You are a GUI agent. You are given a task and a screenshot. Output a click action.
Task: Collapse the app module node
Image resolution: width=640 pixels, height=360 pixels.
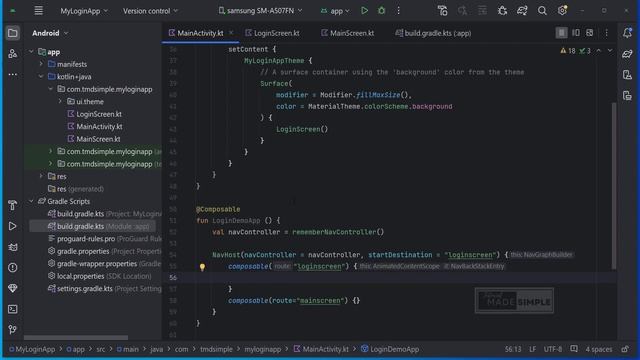point(31,52)
